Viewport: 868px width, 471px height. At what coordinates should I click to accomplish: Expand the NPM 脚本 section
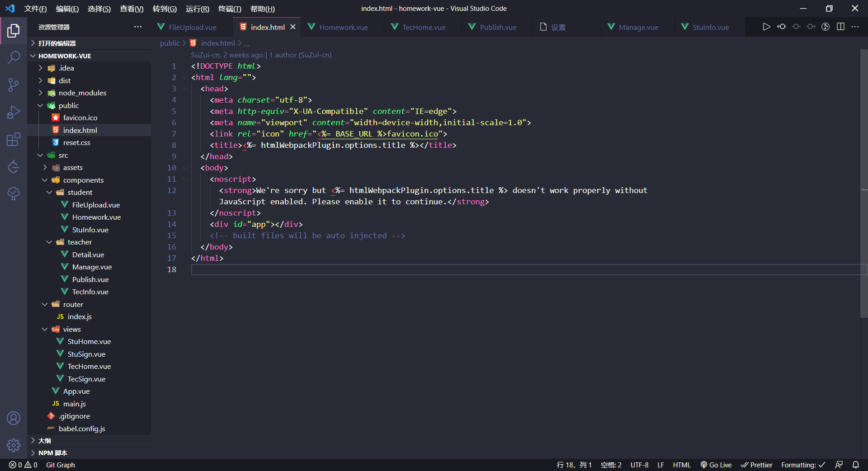(52, 452)
